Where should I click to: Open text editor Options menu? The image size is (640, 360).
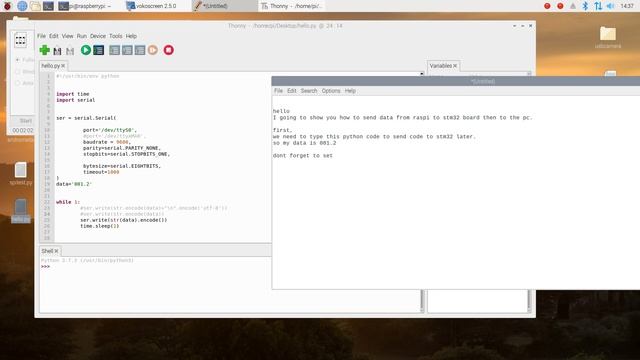click(331, 91)
